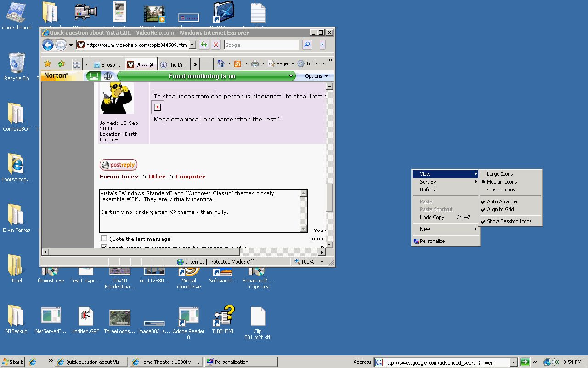Click the Print icon in IE
Screen dimensions: 588x368
(255, 64)
